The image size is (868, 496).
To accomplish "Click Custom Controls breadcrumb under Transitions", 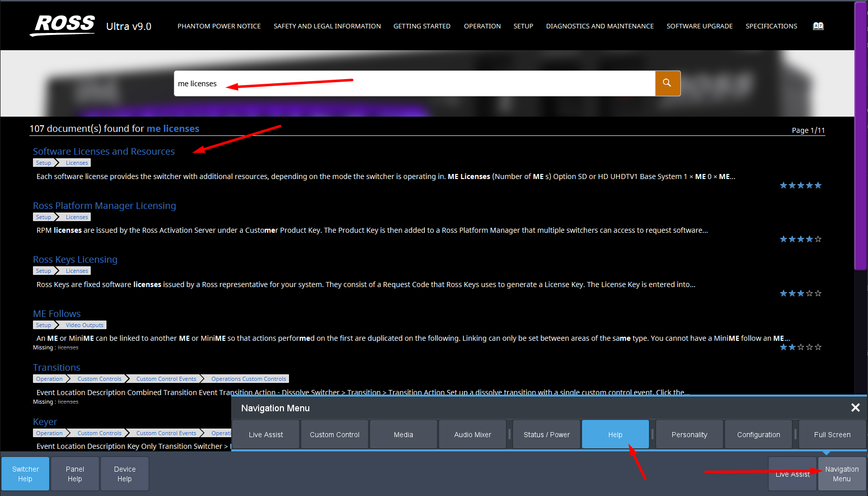I will (99, 379).
